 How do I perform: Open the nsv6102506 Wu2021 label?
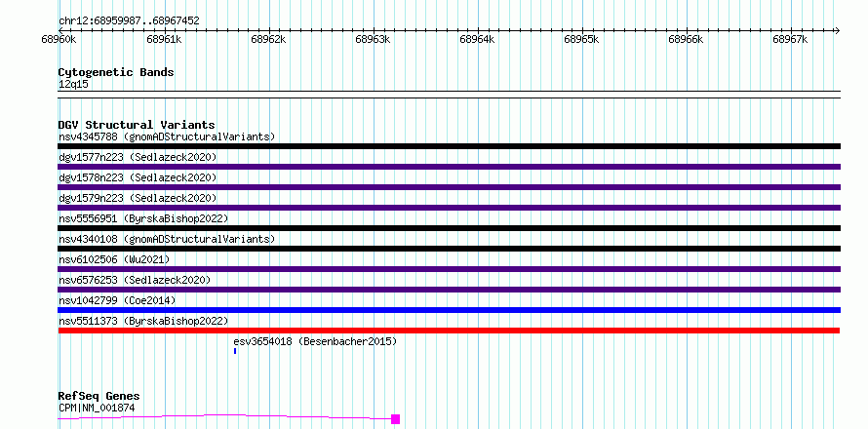(114, 259)
